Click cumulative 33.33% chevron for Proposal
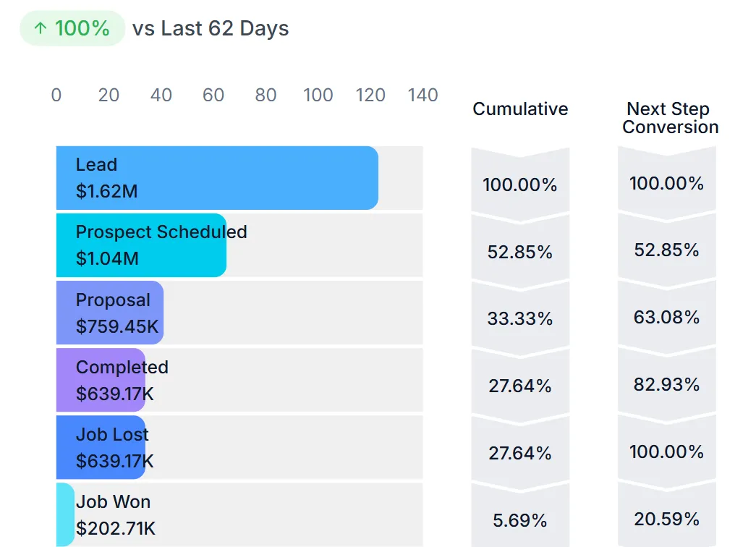This screenshot has height=547, width=756. point(520,318)
